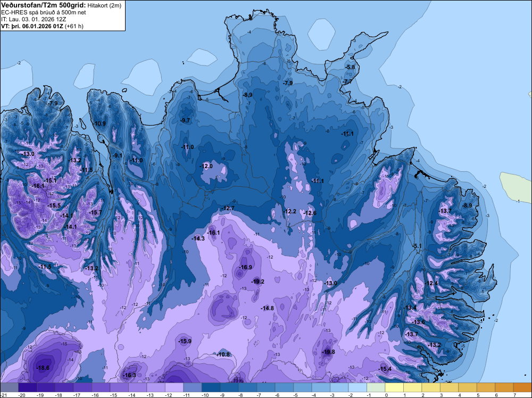This screenshot has height=398, width=532.
Task: Click the -8 legend color swatch
Action: [247, 387]
